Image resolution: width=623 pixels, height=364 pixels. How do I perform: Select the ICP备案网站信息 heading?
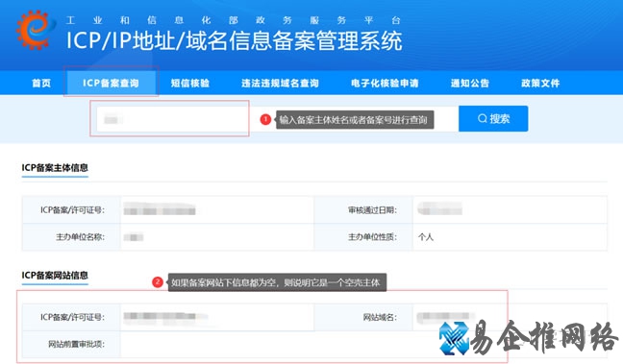(55, 275)
